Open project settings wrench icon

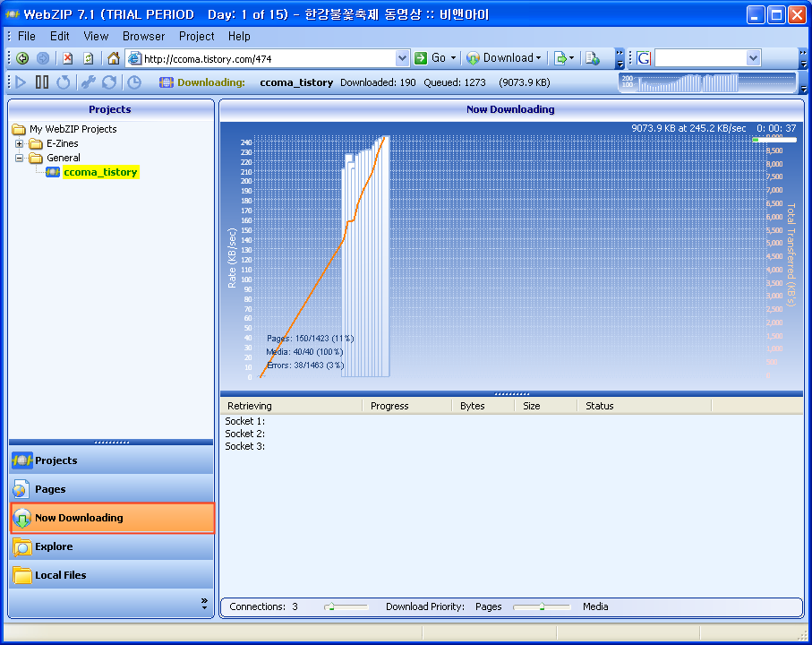tap(88, 82)
